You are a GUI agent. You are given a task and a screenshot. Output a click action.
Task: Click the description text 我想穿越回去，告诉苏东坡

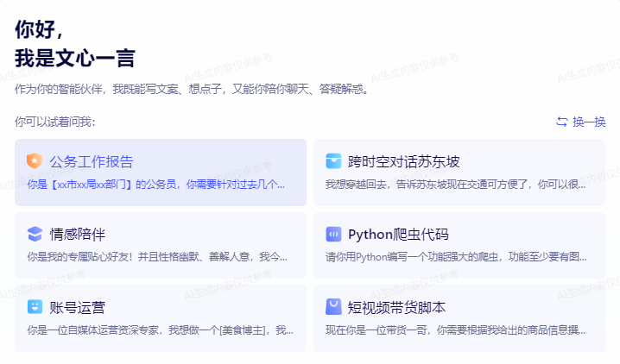click(456, 184)
